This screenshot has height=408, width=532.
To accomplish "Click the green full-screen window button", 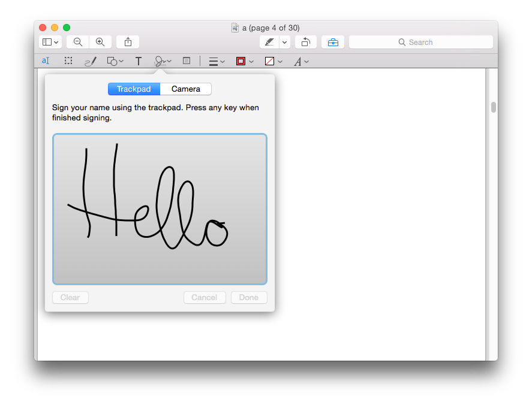I will point(67,28).
